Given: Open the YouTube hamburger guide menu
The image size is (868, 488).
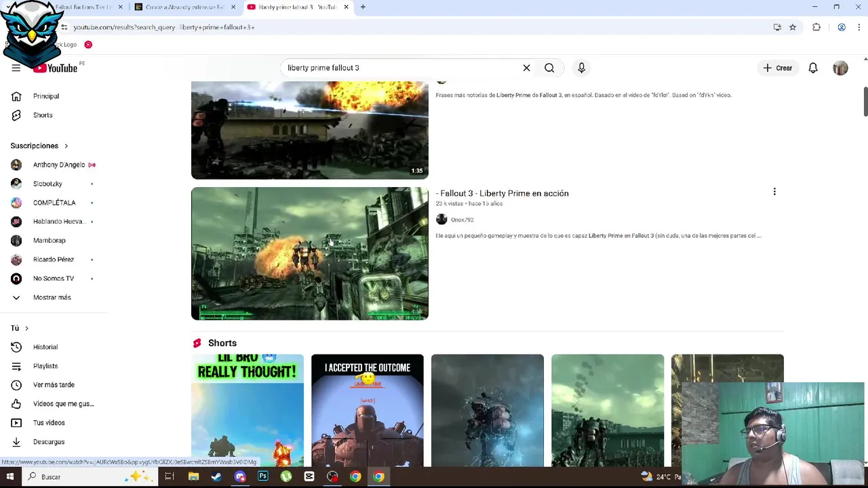Looking at the screenshot, I should tap(16, 68).
